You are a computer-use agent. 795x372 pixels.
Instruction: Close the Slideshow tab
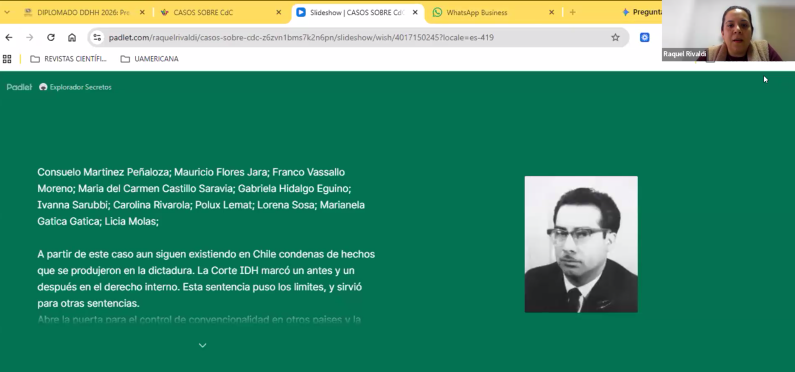pyautogui.click(x=415, y=13)
